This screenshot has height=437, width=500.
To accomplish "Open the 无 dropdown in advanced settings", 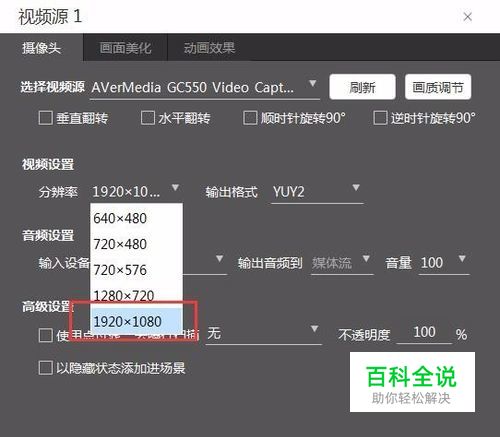I will tap(264, 333).
